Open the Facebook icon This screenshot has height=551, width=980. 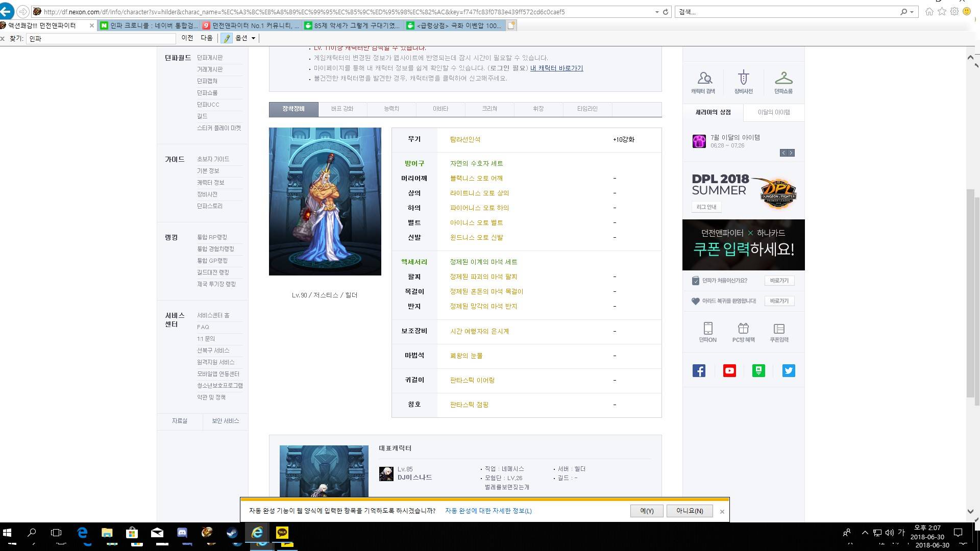699,371
